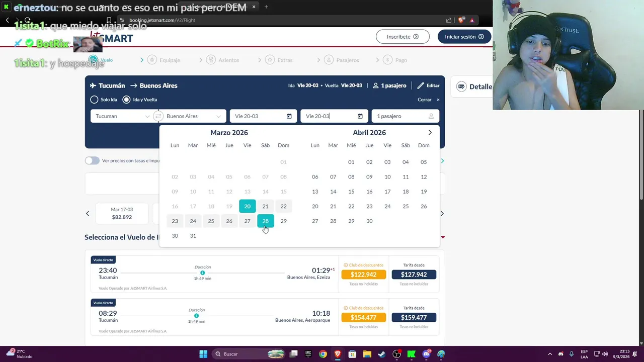Pick April 12 in the calendar
644x362 pixels.
(x=424, y=177)
